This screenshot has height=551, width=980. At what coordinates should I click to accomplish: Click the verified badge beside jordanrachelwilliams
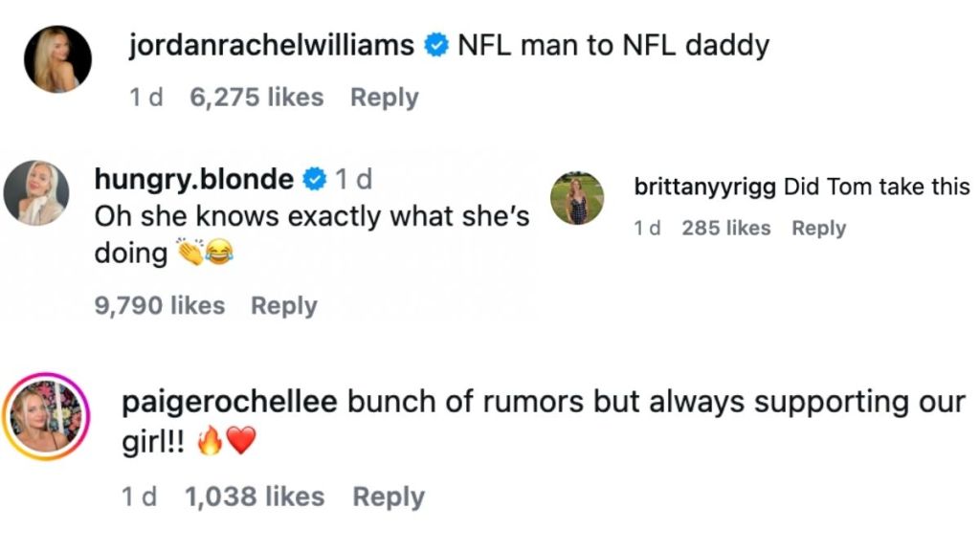coord(436,46)
